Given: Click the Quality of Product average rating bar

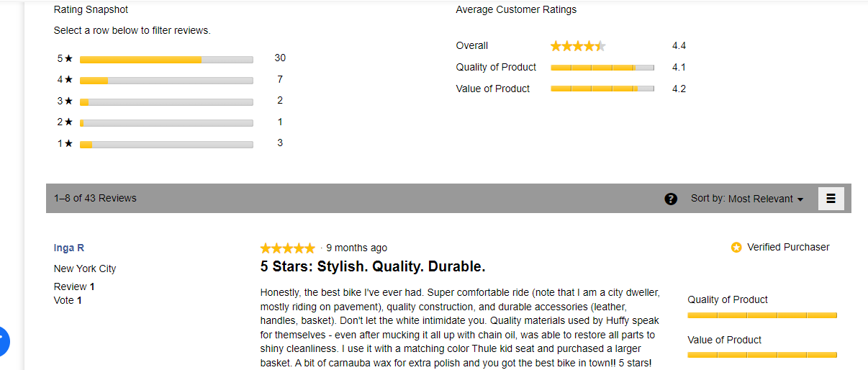Looking at the screenshot, I should 602,68.
